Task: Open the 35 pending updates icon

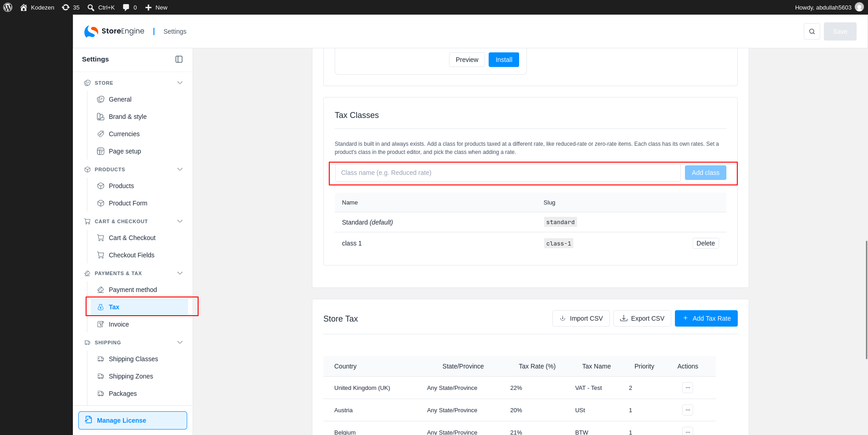Action: click(x=71, y=7)
